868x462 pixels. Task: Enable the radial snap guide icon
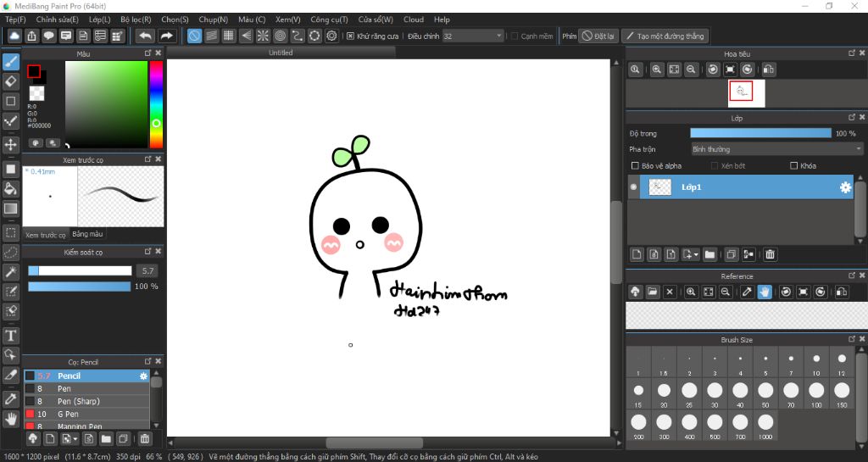[x=262, y=36]
